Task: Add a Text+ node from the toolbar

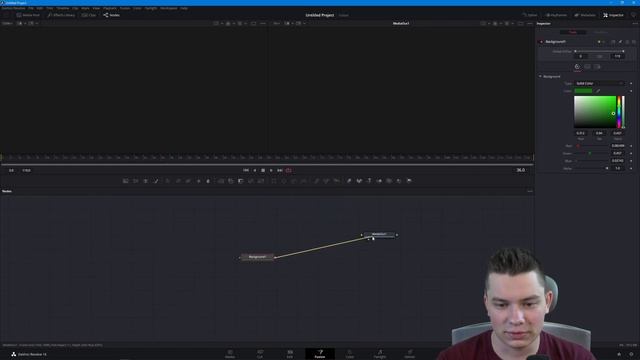Action: click(145, 181)
